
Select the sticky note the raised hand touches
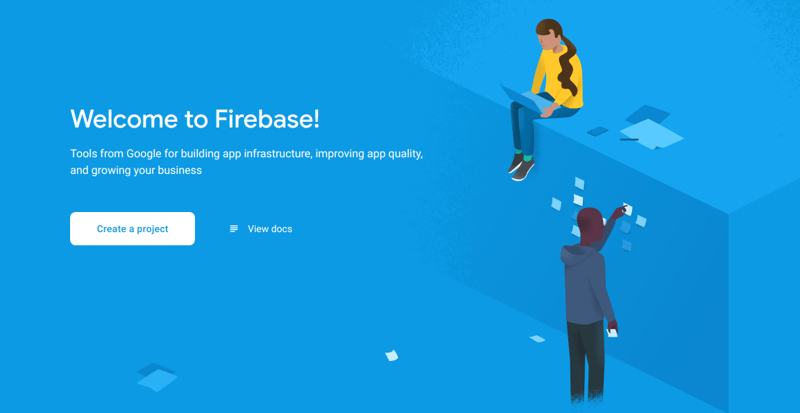coord(628,209)
